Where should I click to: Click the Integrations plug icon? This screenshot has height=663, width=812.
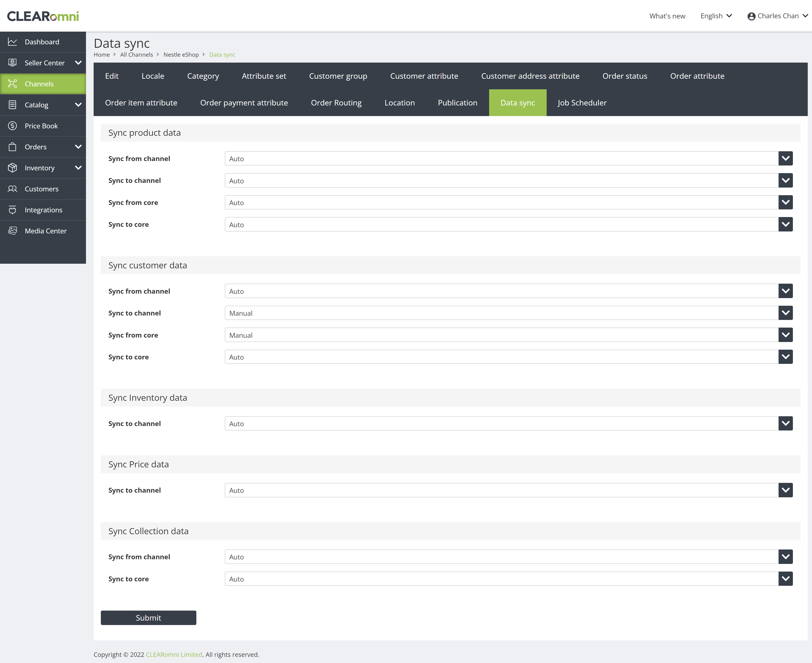(12, 210)
